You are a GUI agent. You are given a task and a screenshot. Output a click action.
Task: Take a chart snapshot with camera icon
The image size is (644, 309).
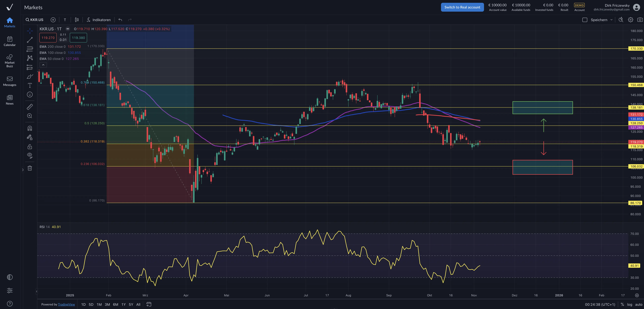click(640, 20)
